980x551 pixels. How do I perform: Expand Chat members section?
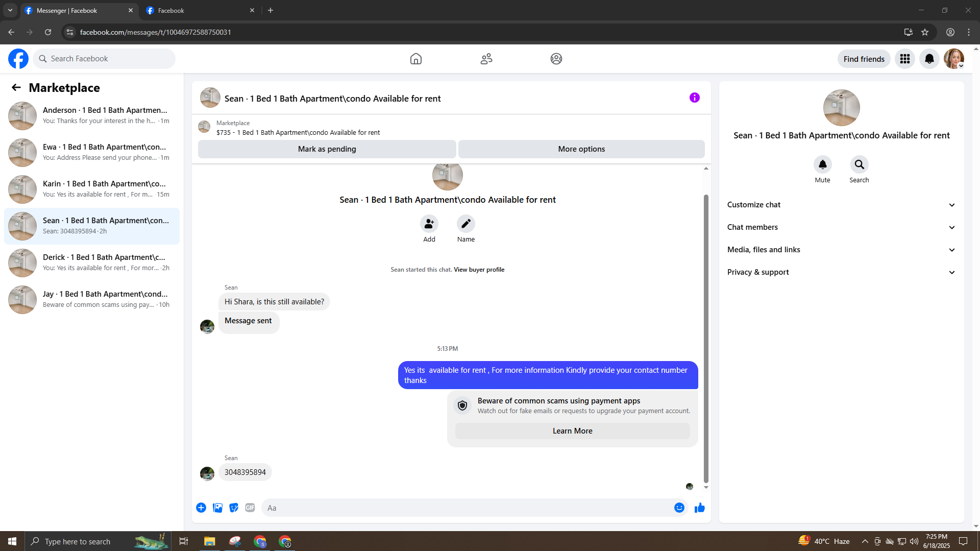pyautogui.click(x=841, y=227)
